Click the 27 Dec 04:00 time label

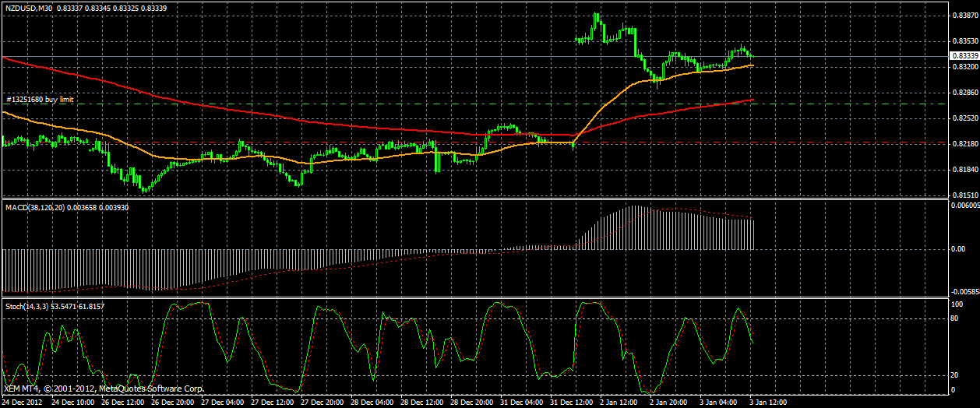click(x=224, y=403)
